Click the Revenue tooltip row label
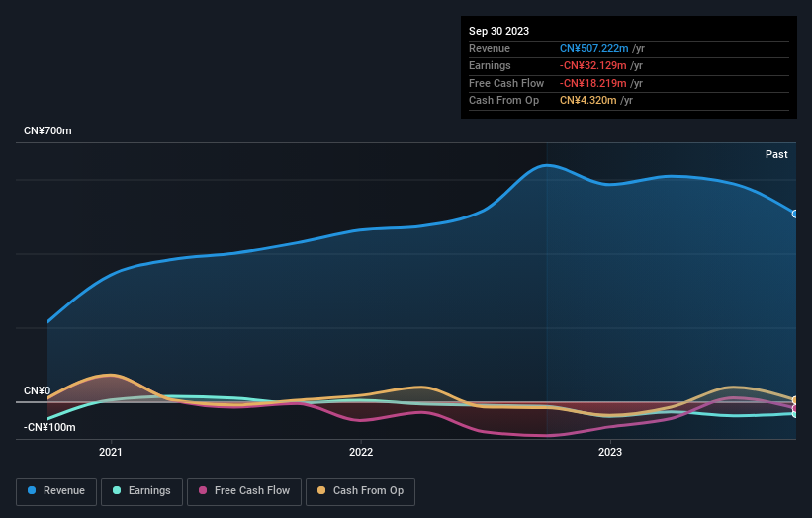This screenshot has width=812, height=518. pos(489,48)
